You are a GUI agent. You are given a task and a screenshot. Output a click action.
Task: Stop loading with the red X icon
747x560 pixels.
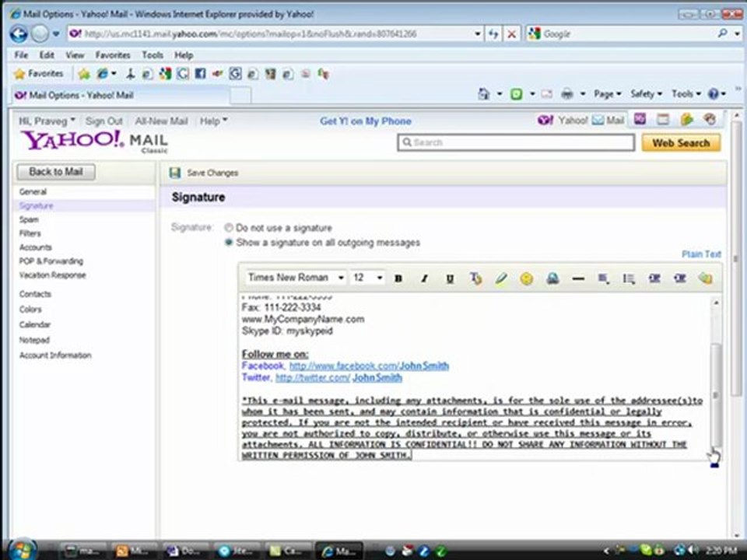(512, 33)
